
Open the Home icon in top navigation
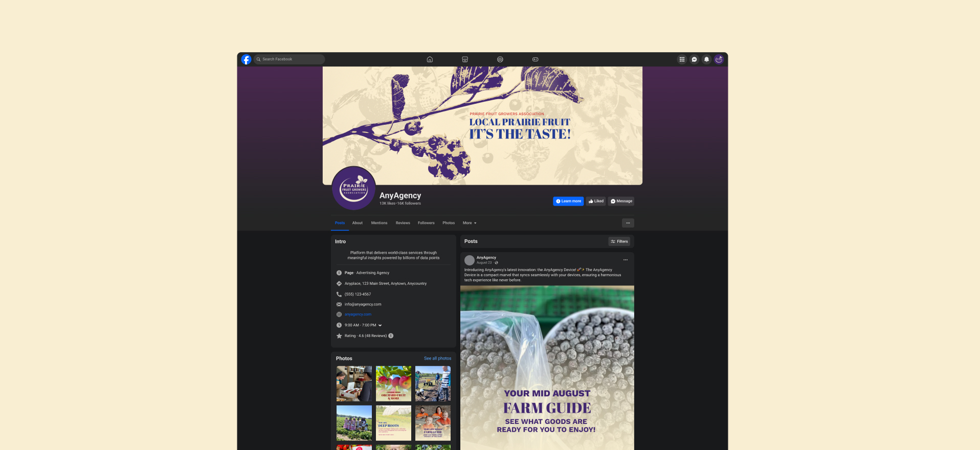430,59
